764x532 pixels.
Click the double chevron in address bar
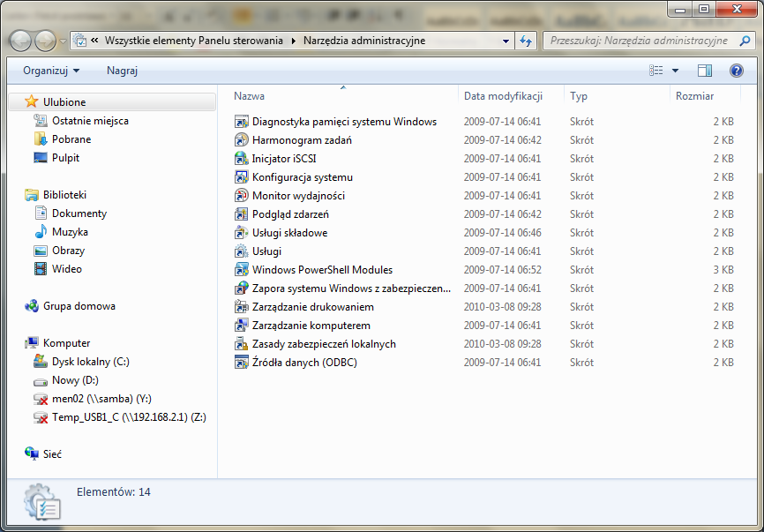[x=95, y=41]
